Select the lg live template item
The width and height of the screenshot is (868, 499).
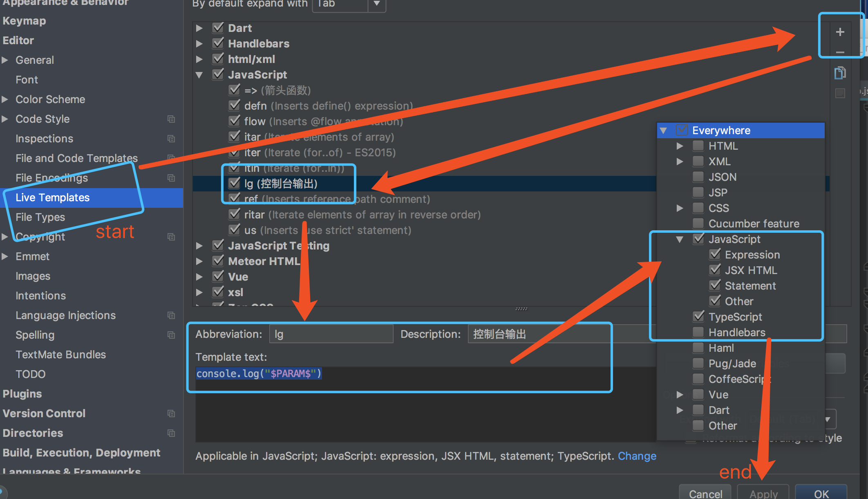coord(280,183)
